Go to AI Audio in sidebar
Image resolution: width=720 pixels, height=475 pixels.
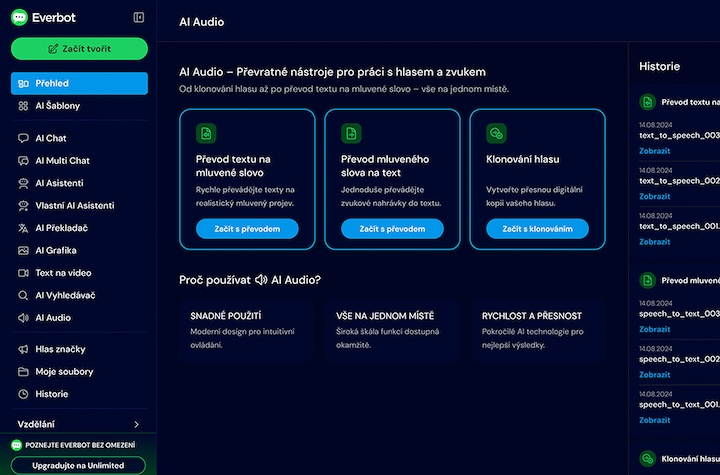click(x=52, y=318)
